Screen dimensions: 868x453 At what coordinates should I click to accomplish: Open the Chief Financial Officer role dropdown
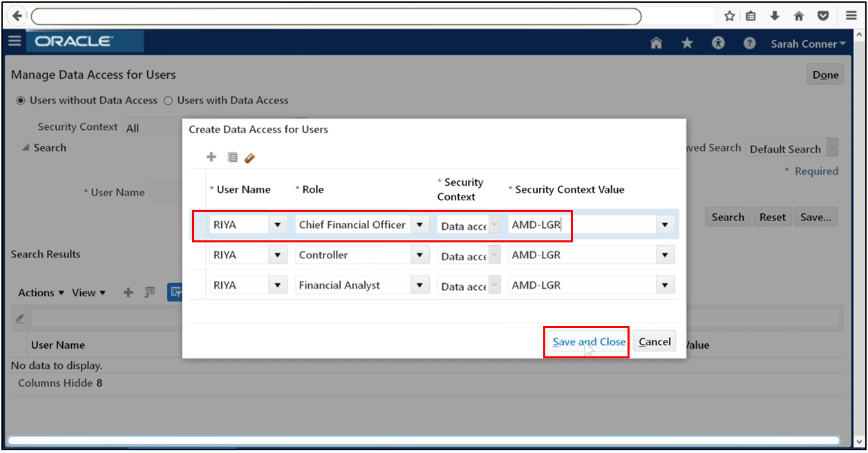tap(420, 224)
